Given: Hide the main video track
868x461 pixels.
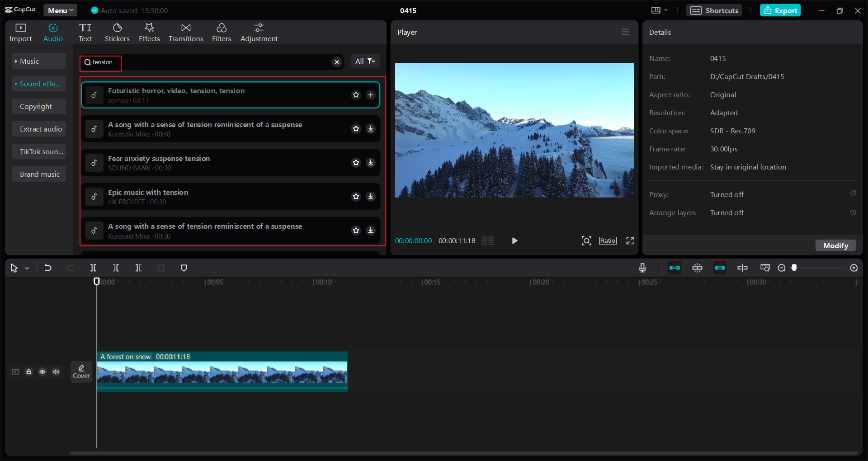Looking at the screenshot, I should tap(42, 372).
